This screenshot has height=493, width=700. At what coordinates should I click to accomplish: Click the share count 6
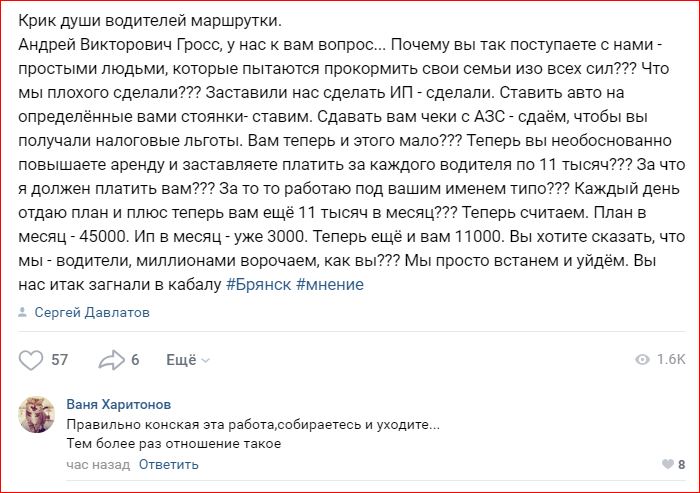tap(135, 360)
